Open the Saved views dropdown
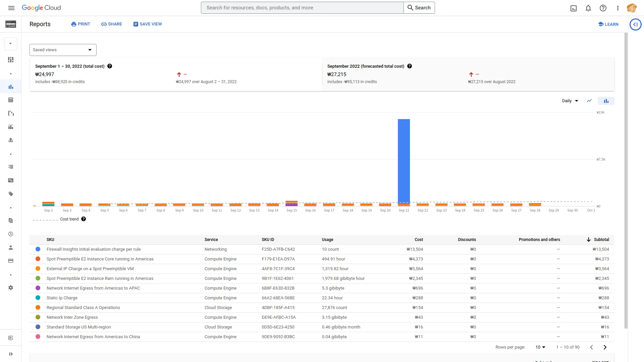This screenshot has height=362, width=644. pyautogui.click(x=63, y=50)
